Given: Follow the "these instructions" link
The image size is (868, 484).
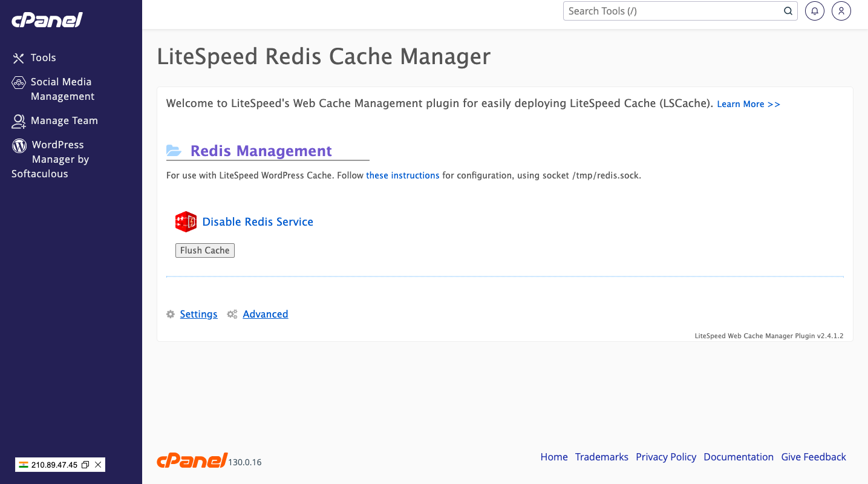Looking at the screenshot, I should [x=402, y=175].
